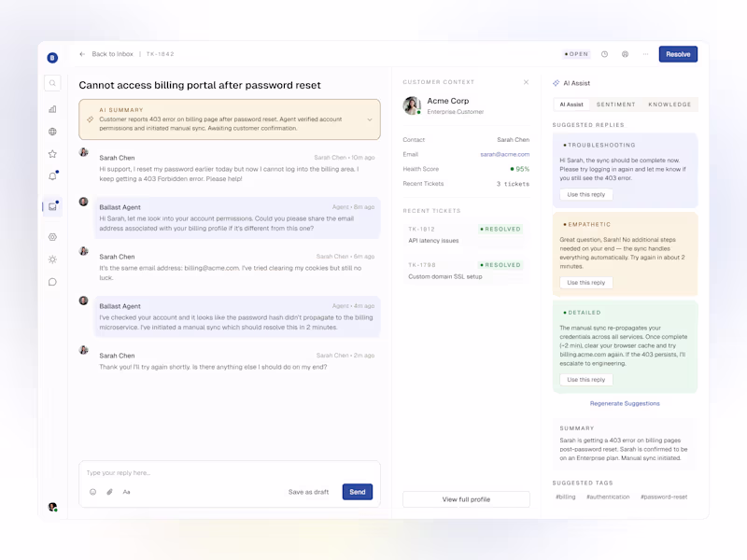Viewport: 747px width, 560px height.
Task: Click the #authentication suggested tag
Action: 608,497
